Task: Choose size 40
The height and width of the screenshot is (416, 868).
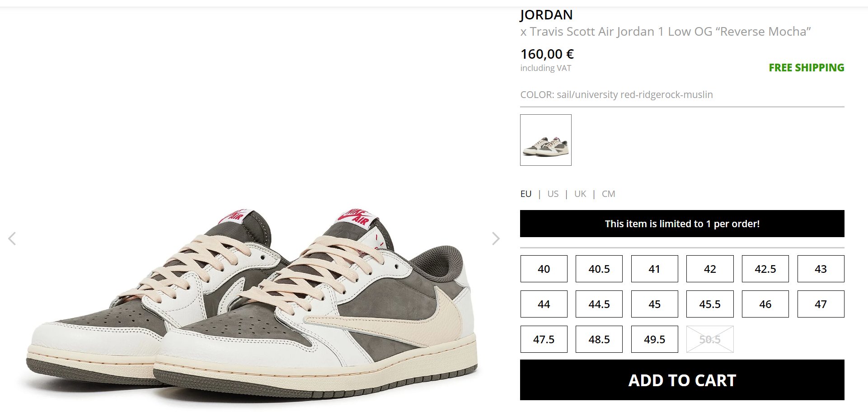Action: coord(544,269)
